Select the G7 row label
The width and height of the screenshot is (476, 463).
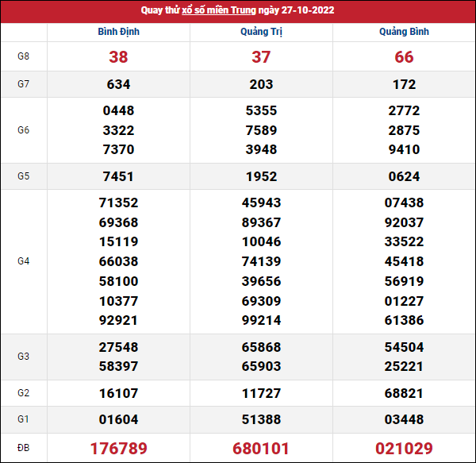(23, 84)
